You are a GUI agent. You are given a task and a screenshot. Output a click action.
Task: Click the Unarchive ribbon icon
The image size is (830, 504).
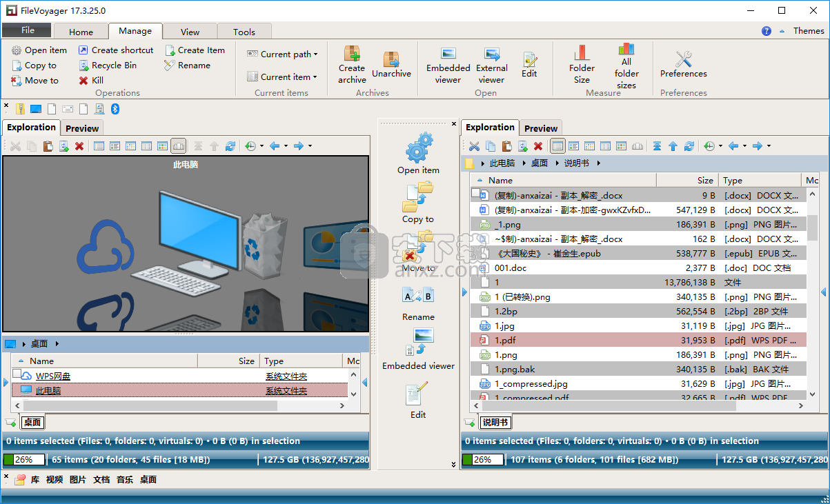click(391, 59)
